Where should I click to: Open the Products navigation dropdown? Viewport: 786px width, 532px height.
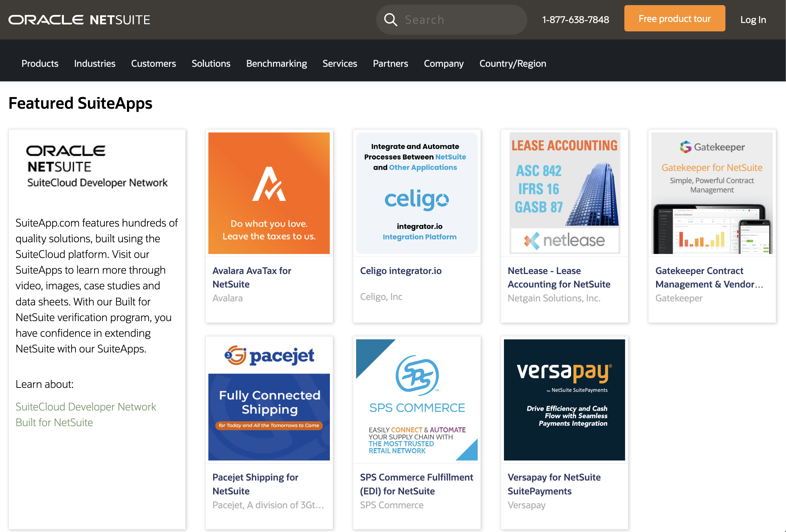tap(40, 63)
